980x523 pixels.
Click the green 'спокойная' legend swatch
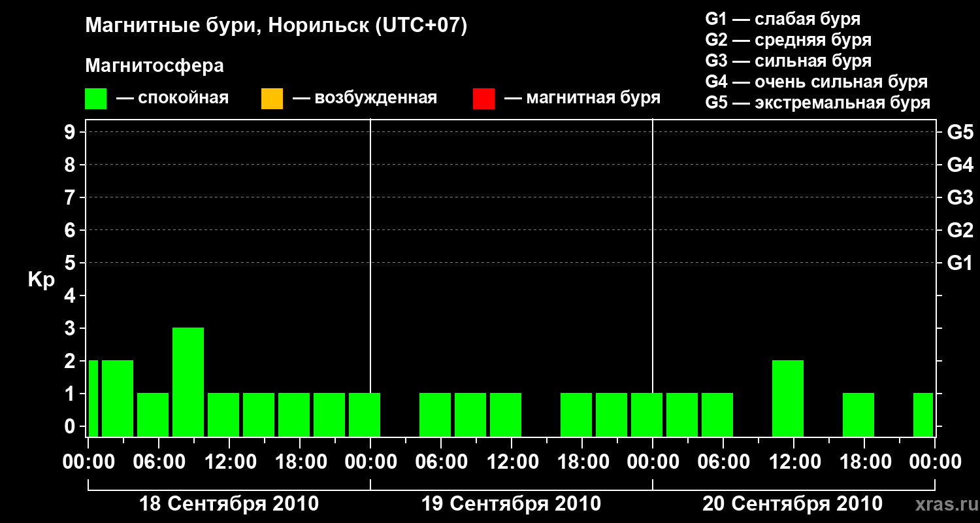click(x=96, y=99)
